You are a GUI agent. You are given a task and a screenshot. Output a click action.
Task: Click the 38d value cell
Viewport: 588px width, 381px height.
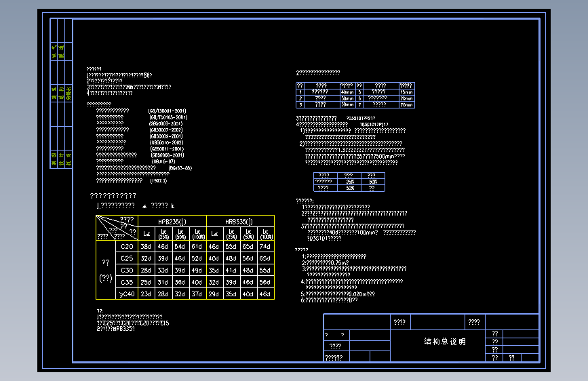(x=146, y=246)
